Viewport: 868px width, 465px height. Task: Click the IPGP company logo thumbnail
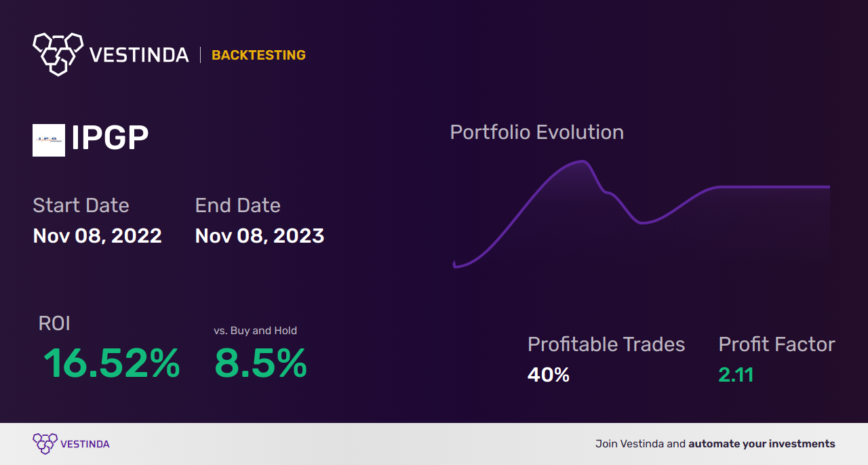pos(49,140)
